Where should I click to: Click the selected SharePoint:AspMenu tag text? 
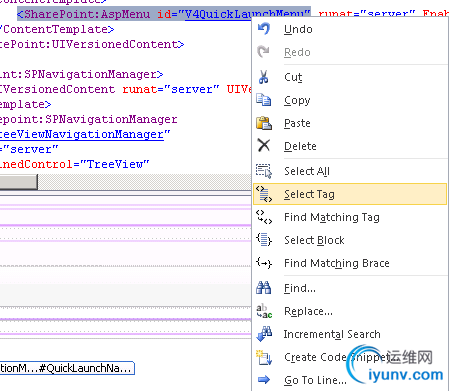83,14
